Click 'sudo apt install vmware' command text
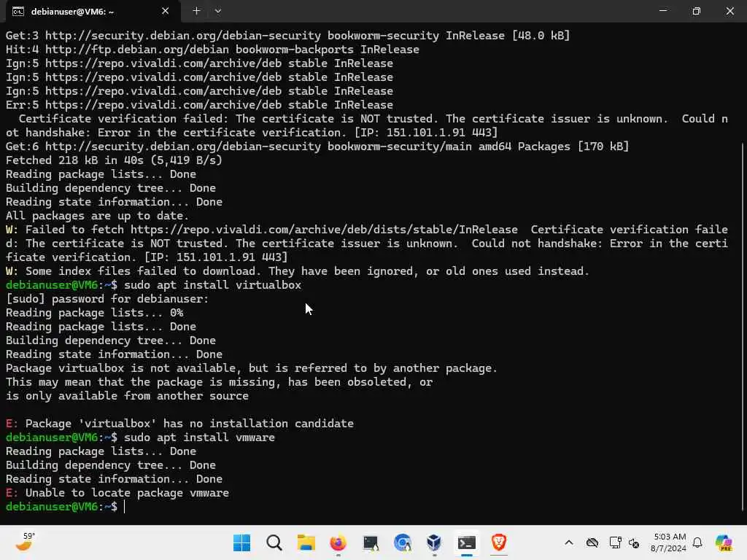 pos(199,437)
